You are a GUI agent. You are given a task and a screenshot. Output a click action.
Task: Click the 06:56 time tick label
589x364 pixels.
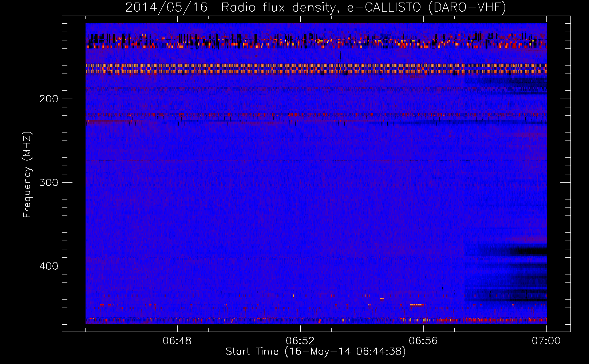coord(423,341)
